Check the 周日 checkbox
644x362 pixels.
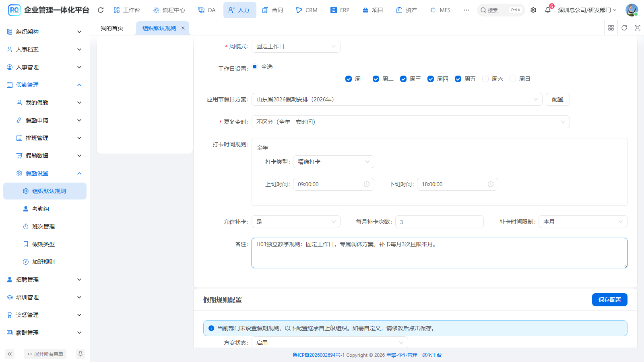[x=513, y=79]
